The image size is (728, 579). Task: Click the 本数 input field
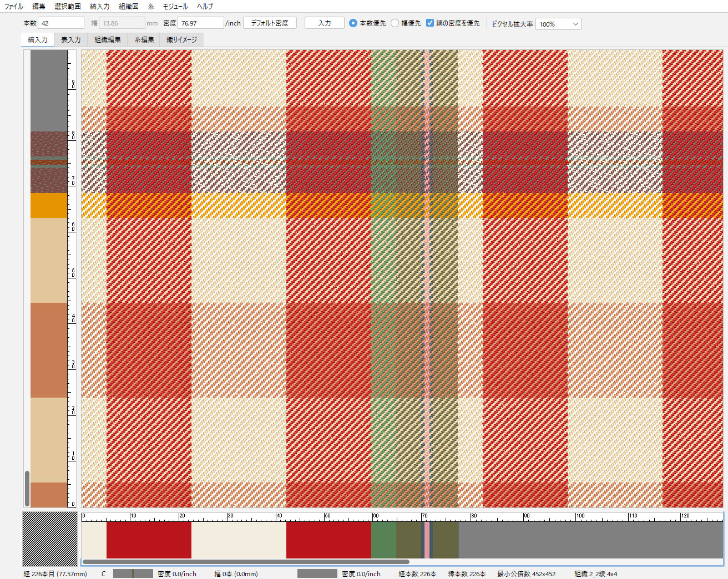[61, 23]
